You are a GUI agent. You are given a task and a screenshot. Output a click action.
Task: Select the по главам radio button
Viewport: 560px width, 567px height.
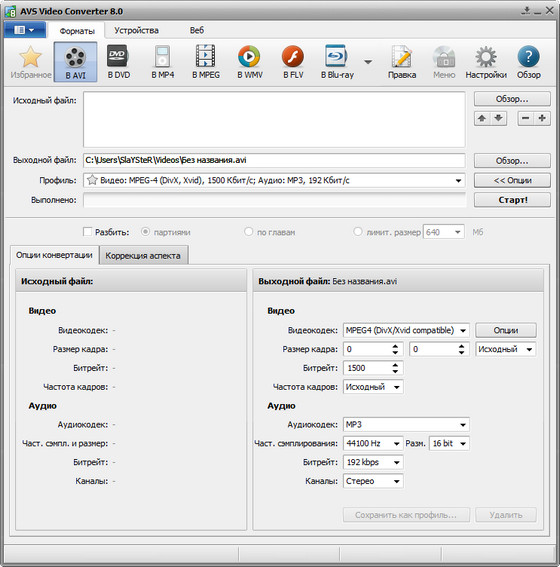point(248,231)
